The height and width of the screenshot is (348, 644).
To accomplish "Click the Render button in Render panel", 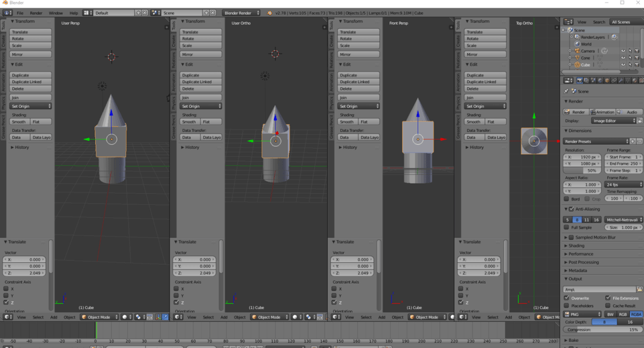I will pos(576,112).
